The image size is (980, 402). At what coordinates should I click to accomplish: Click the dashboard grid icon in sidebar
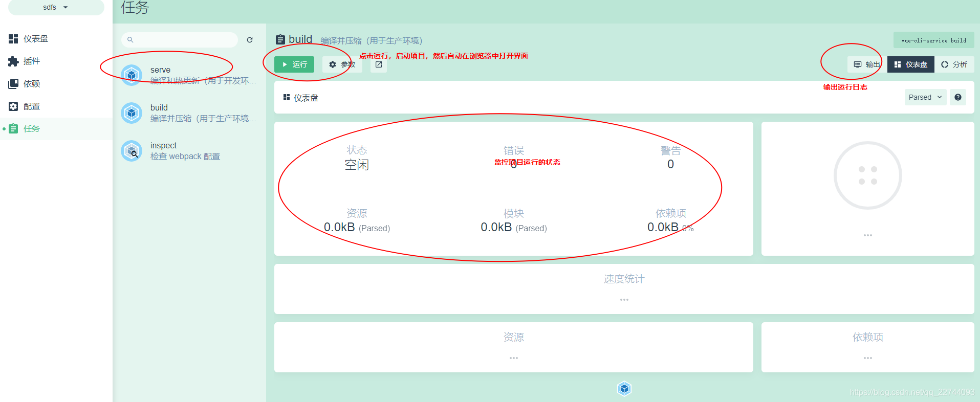pos(13,39)
